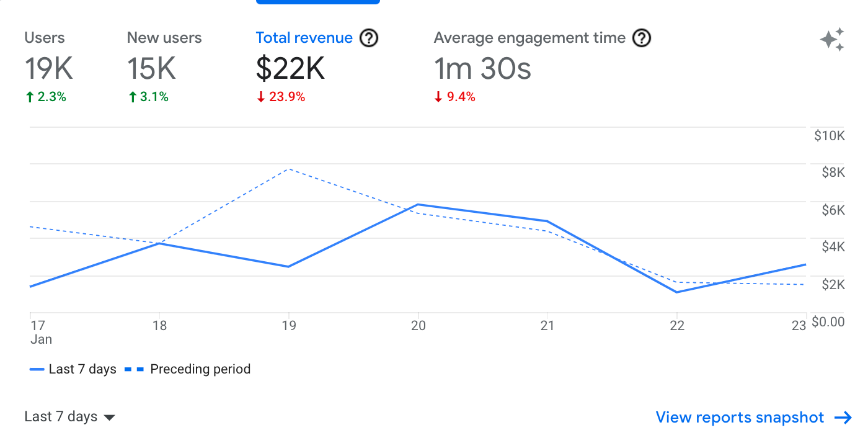The image size is (868, 443).
Task: Expand the Last 7 days dropdown caret
Action: point(109,418)
